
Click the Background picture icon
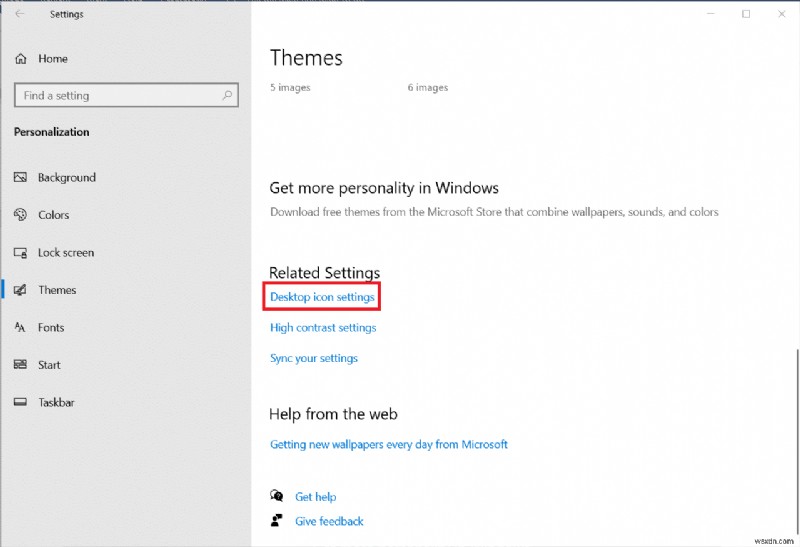[20, 178]
